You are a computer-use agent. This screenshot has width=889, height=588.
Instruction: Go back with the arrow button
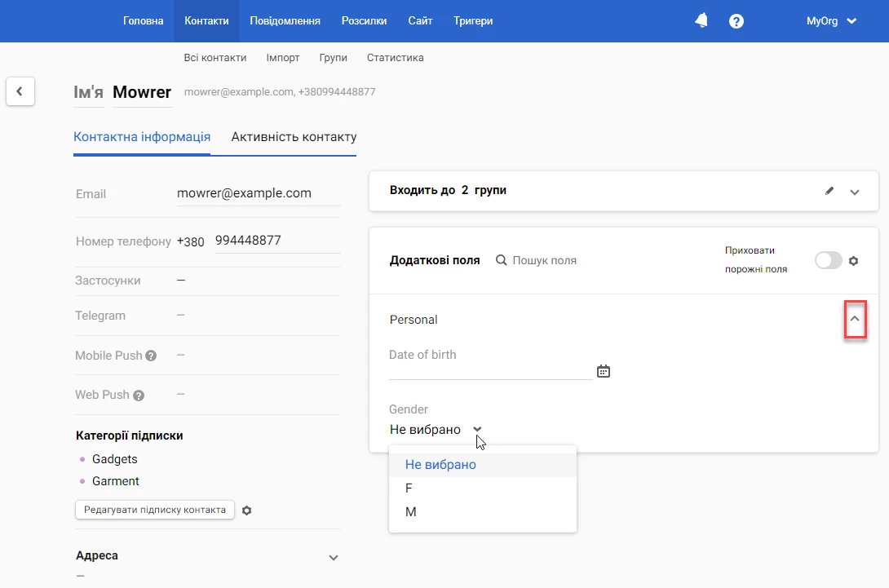[20, 91]
